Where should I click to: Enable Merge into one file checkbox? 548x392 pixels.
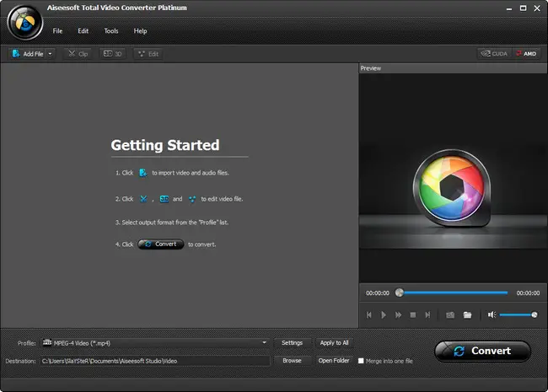362,361
